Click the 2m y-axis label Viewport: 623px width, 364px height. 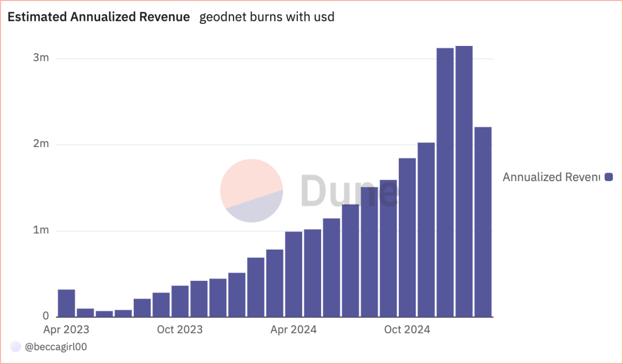click(x=41, y=144)
